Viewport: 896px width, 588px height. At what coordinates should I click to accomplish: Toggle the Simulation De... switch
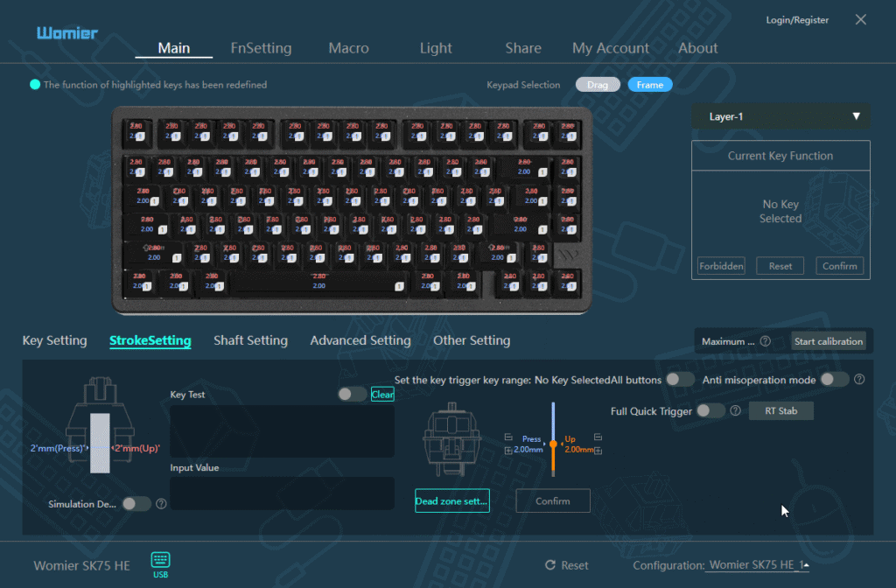tap(136, 503)
